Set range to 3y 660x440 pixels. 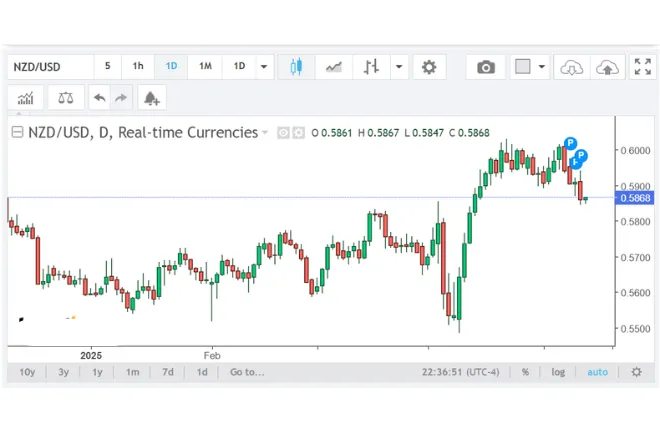64,372
